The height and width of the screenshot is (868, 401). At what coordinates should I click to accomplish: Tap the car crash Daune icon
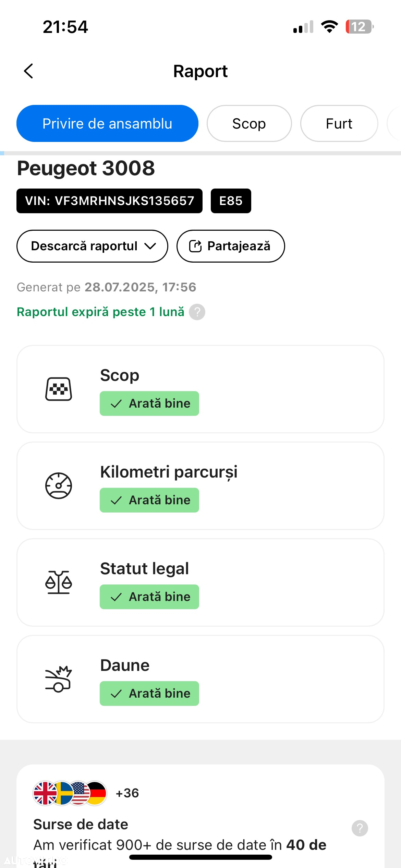point(59,679)
